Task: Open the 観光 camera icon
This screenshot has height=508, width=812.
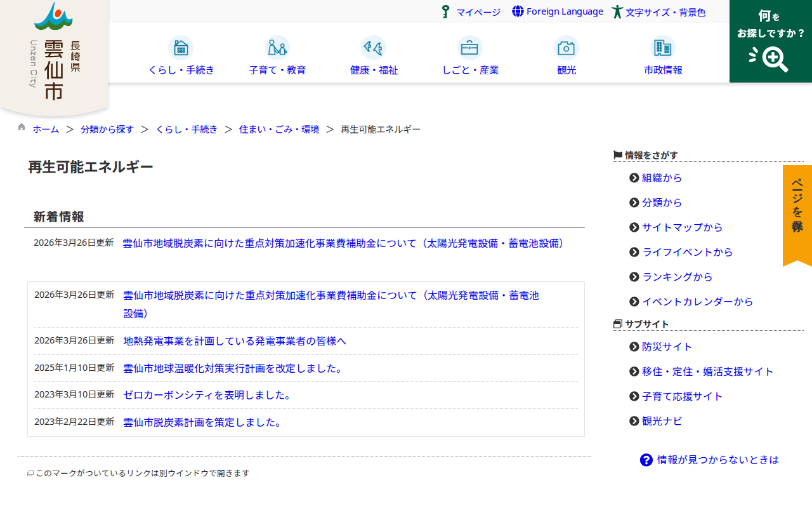Action: [x=566, y=48]
